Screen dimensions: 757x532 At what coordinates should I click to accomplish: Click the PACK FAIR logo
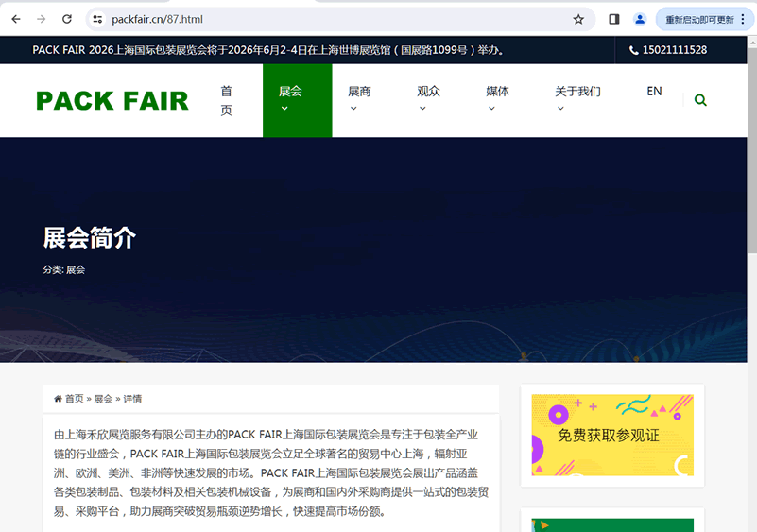tap(112, 100)
